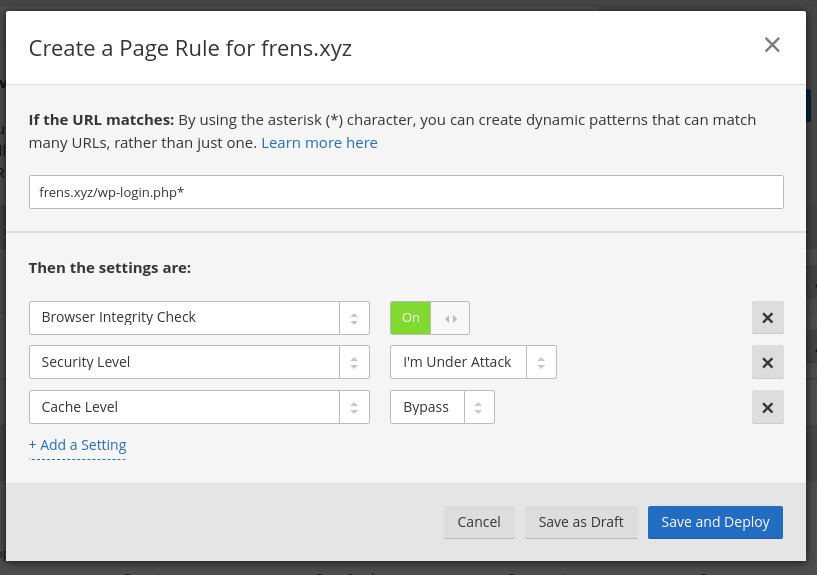Screen dimensions: 817x575
Task: Click the URL pattern input field
Action: click(x=406, y=192)
